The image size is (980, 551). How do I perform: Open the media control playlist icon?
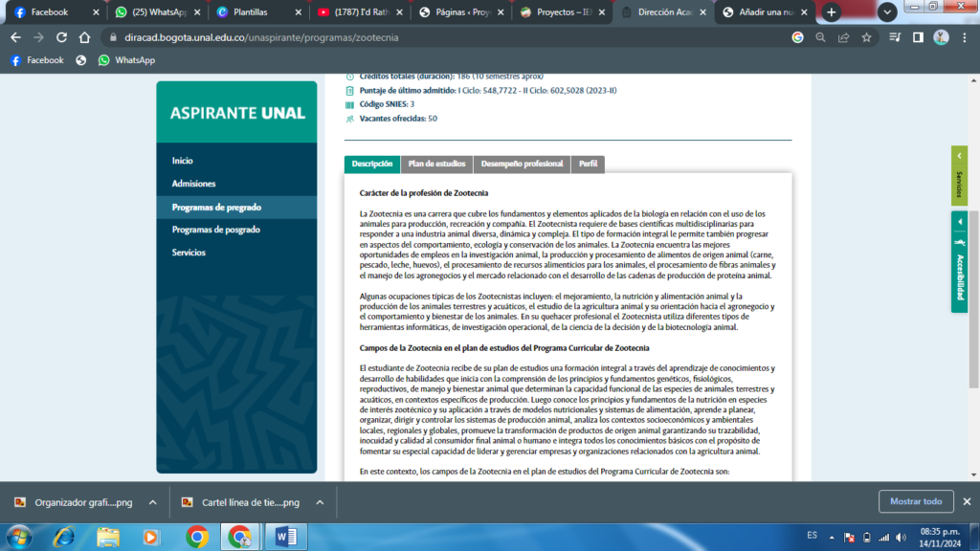[895, 37]
